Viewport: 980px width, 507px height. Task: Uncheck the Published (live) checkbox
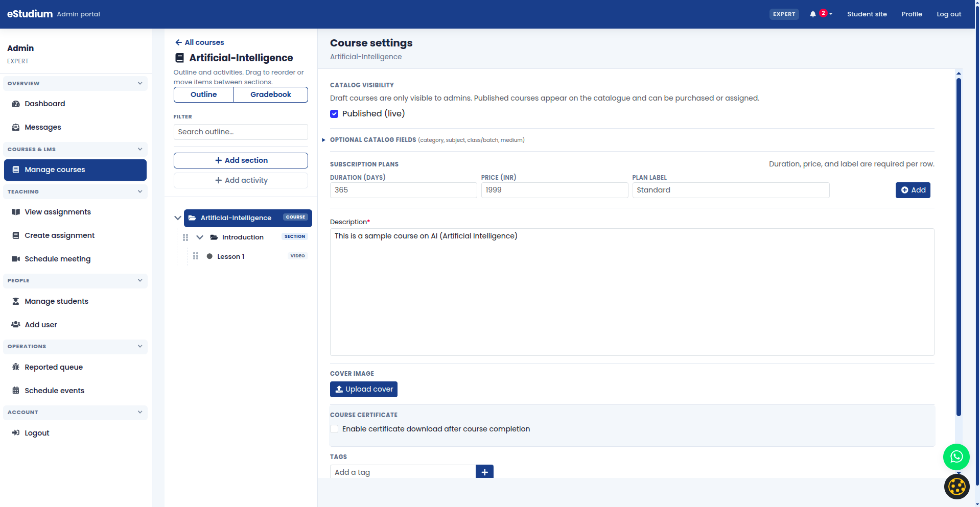pyautogui.click(x=334, y=114)
